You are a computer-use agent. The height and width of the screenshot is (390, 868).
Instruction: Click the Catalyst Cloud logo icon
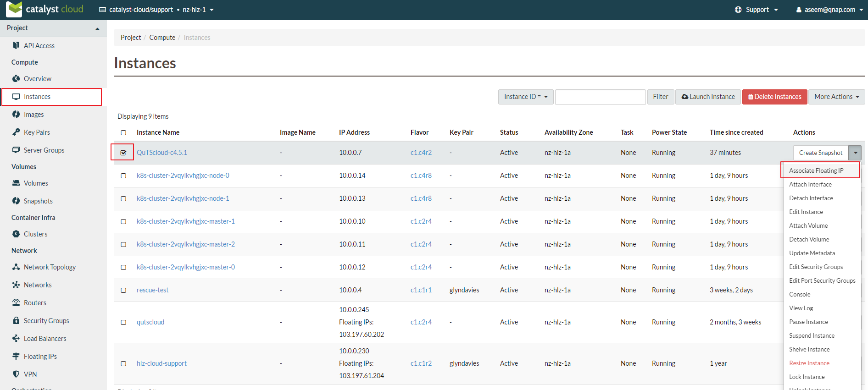point(14,9)
